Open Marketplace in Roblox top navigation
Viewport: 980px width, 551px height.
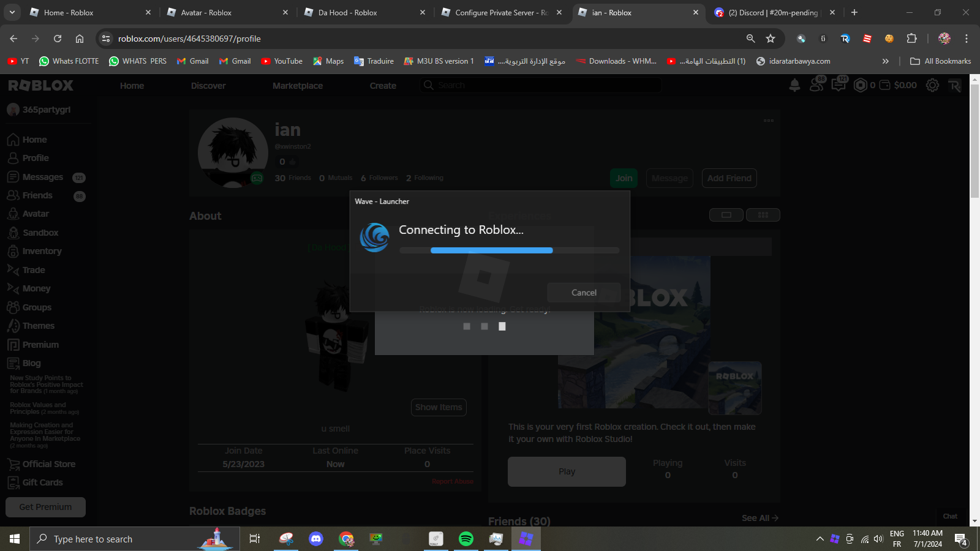click(298, 86)
